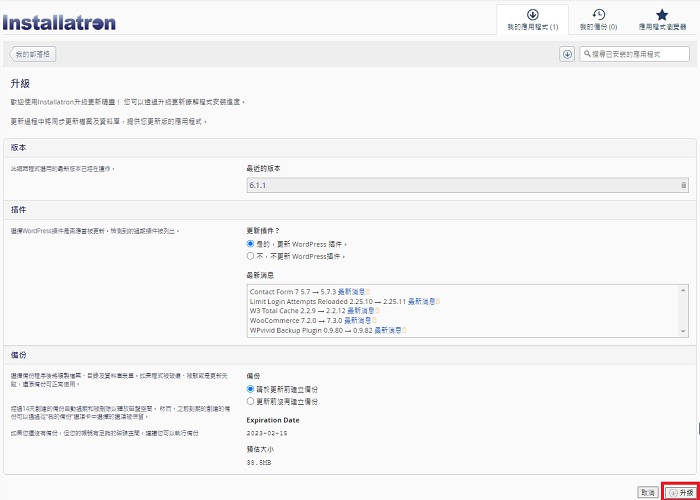Click the clock icon on 我的備份 tab
The image size is (700, 500).
[598, 15]
